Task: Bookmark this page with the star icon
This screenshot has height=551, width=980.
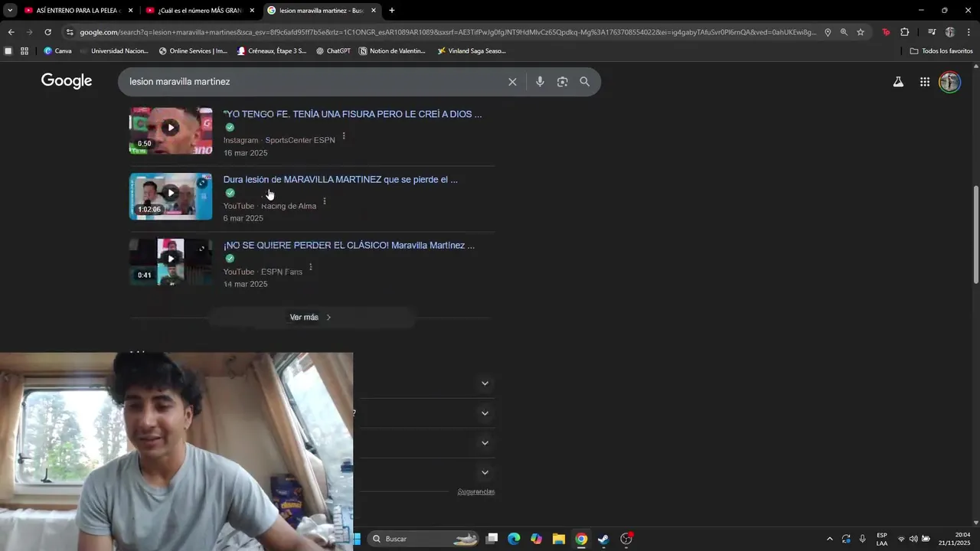Action: (861, 32)
